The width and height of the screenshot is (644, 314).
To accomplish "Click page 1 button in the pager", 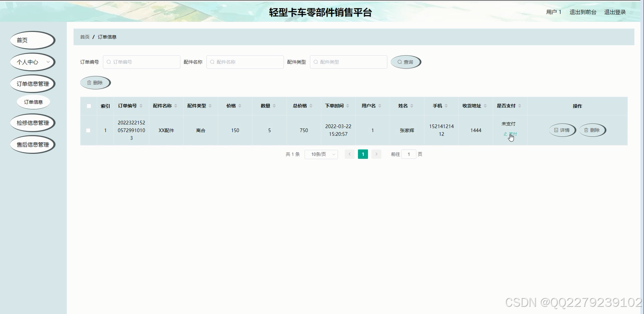I will (x=363, y=154).
